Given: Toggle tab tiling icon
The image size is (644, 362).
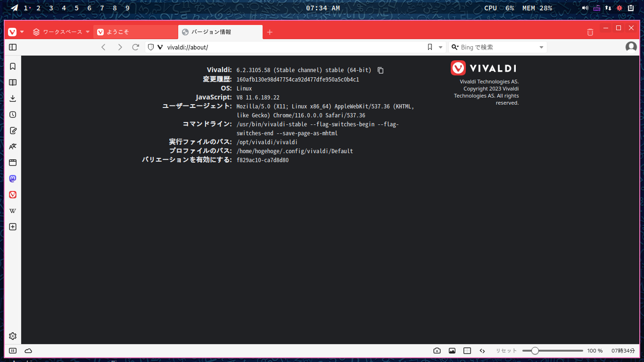Looking at the screenshot, I should coord(467,351).
